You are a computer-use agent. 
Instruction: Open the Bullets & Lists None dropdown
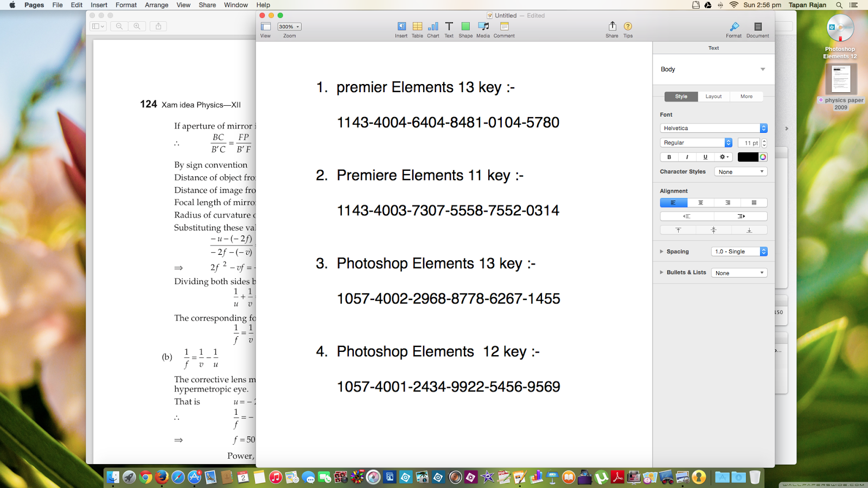(x=739, y=273)
